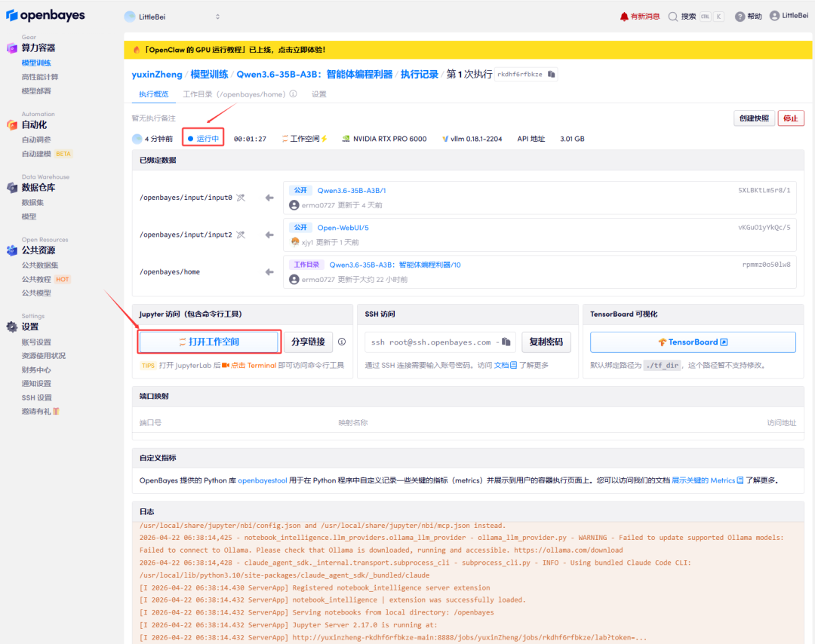Open 公共数据集 in the sidebar
The height and width of the screenshot is (644, 815).
(x=40, y=265)
